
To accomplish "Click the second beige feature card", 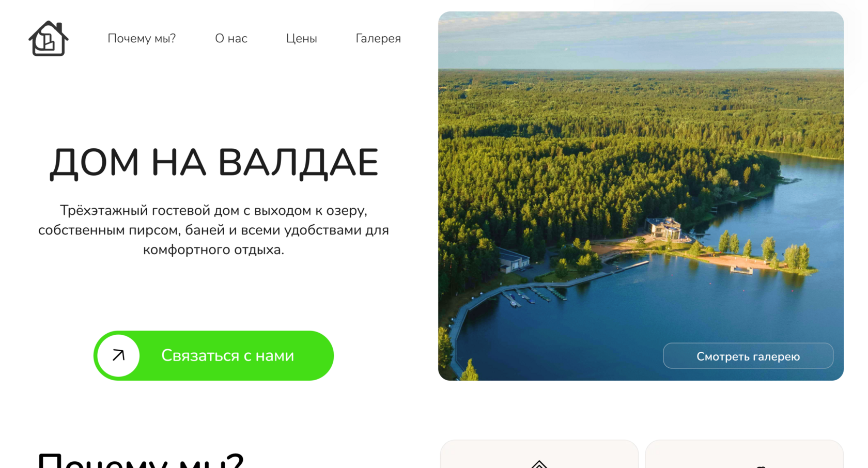I will point(745,455).
